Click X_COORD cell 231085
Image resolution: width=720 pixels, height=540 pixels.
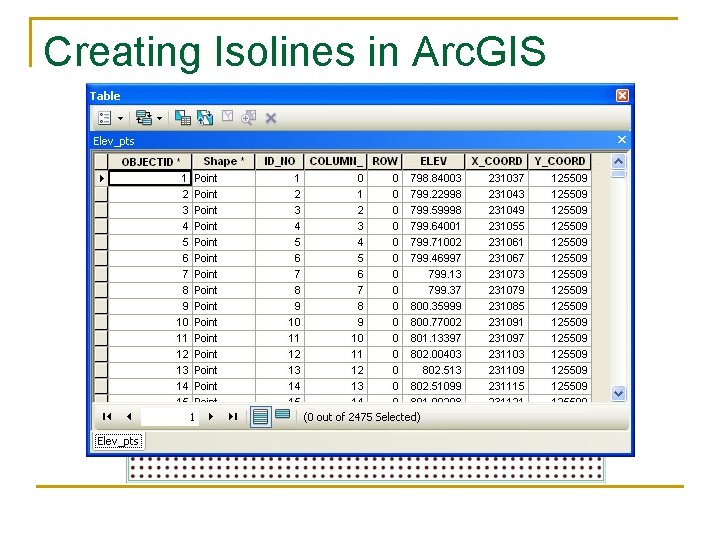point(496,306)
